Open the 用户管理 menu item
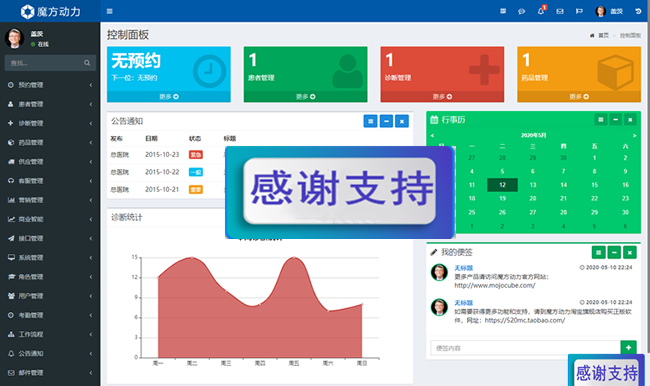Screen dimensions: 650x386 [x=50, y=296]
